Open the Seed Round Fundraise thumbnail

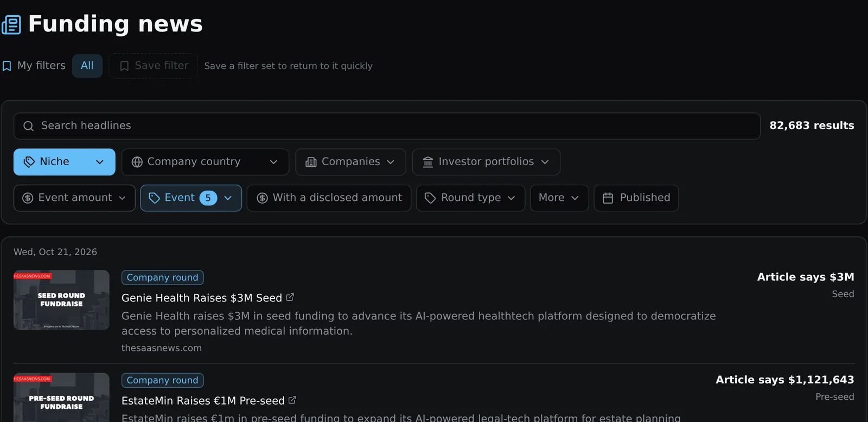coord(61,300)
